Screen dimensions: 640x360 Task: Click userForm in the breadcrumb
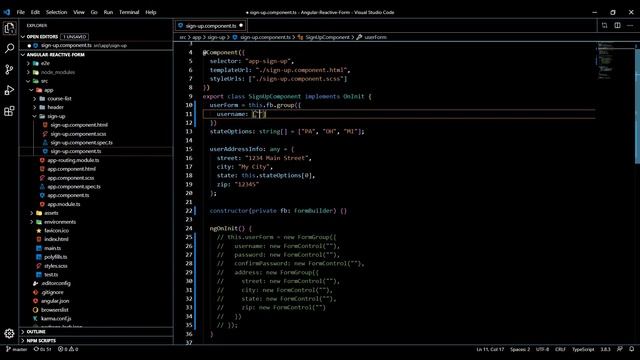pyautogui.click(x=375, y=37)
